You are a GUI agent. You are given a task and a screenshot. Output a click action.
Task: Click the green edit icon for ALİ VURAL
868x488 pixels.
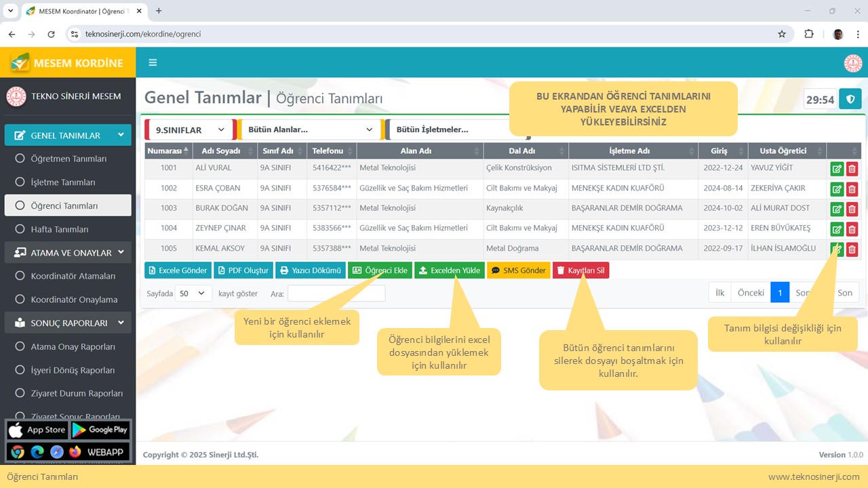point(837,169)
